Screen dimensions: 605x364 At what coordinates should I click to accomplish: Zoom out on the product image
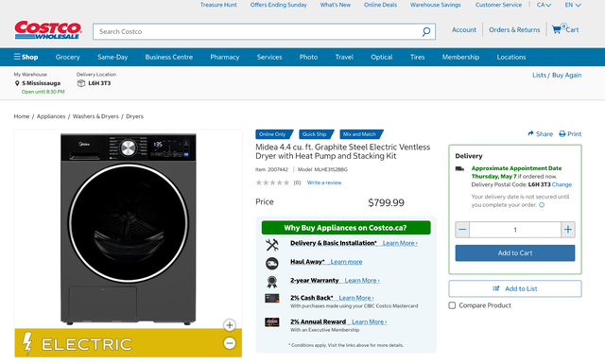tap(230, 343)
